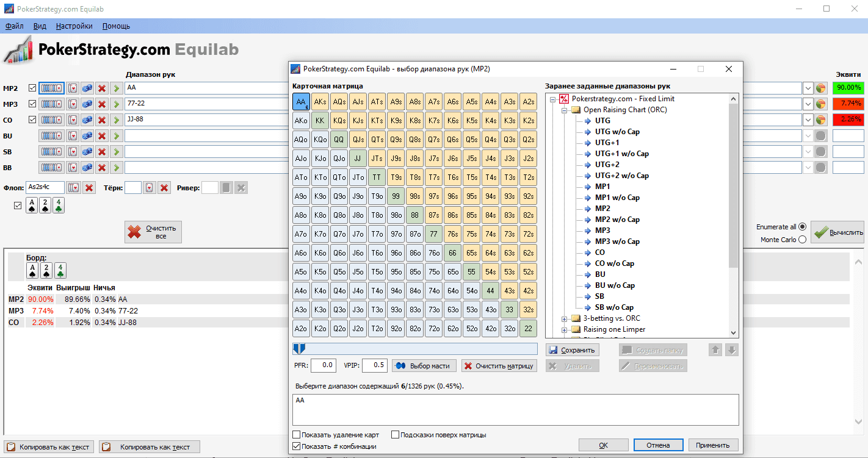Click green arrow in MP3 row
Viewport: 868px width, 458px height.
coord(117,104)
